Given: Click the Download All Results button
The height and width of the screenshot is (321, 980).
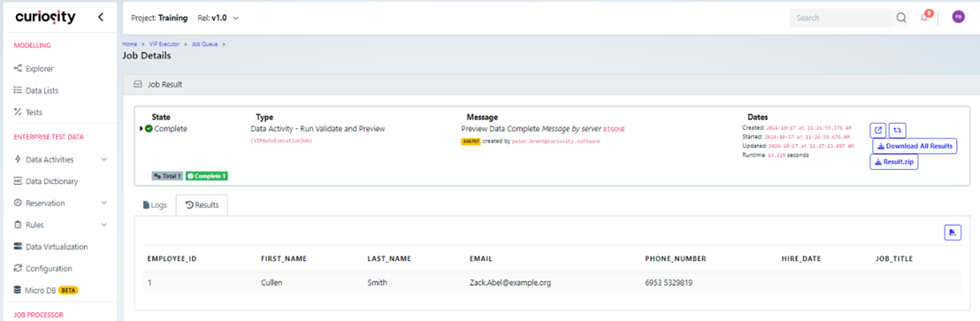Looking at the screenshot, I should [x=915, y=146].
